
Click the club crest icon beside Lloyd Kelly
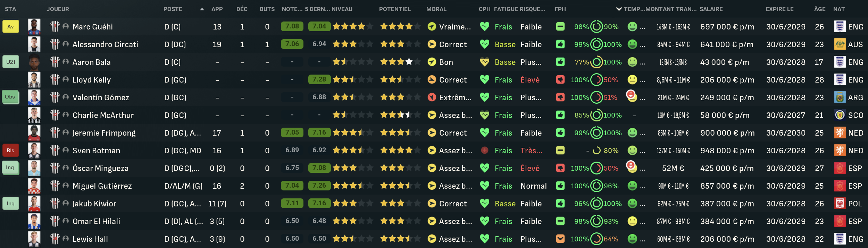tap(55, 80)
